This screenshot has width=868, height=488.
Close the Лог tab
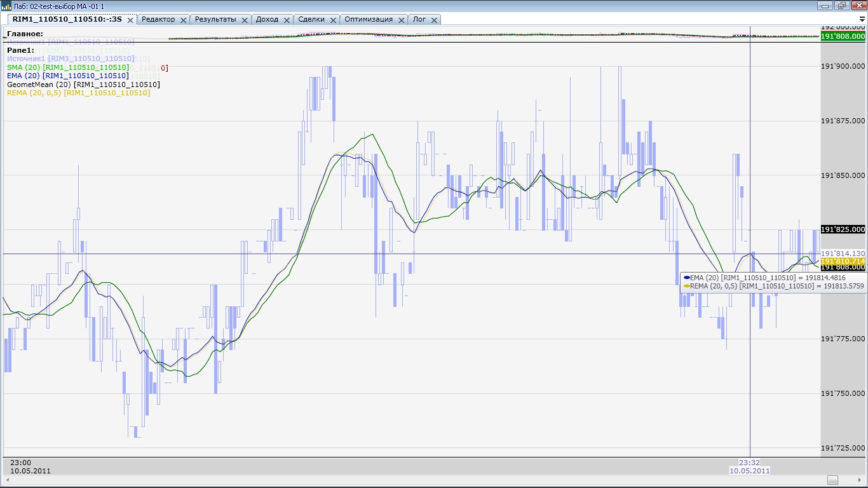pos(434,20)
